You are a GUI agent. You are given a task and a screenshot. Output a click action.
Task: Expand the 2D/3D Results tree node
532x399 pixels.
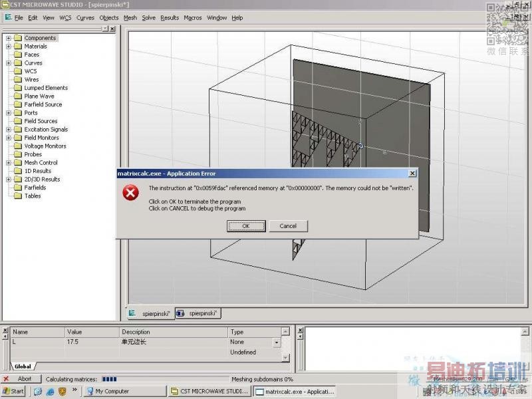tap(9, 180)
